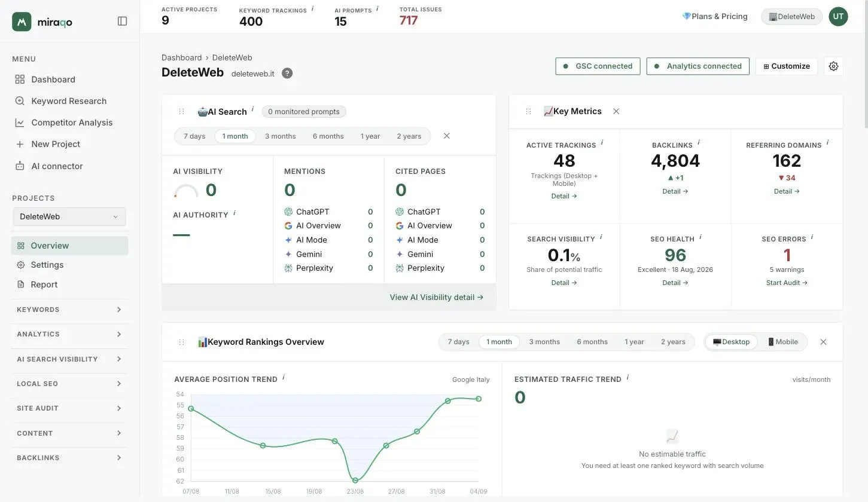
Task: Click Start Audit under SEO Errors
Action: click(x=787, y=283)
